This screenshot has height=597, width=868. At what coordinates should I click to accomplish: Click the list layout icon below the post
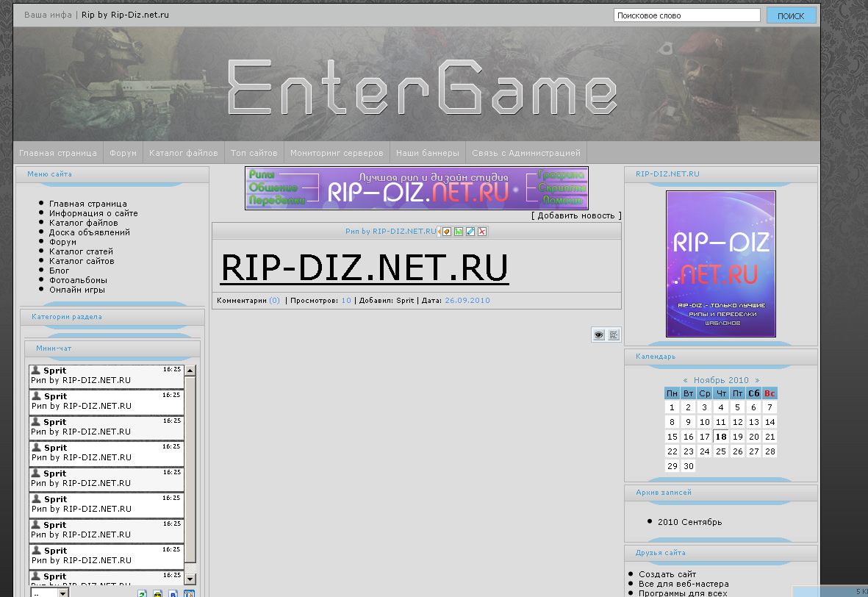pos(614,335)
